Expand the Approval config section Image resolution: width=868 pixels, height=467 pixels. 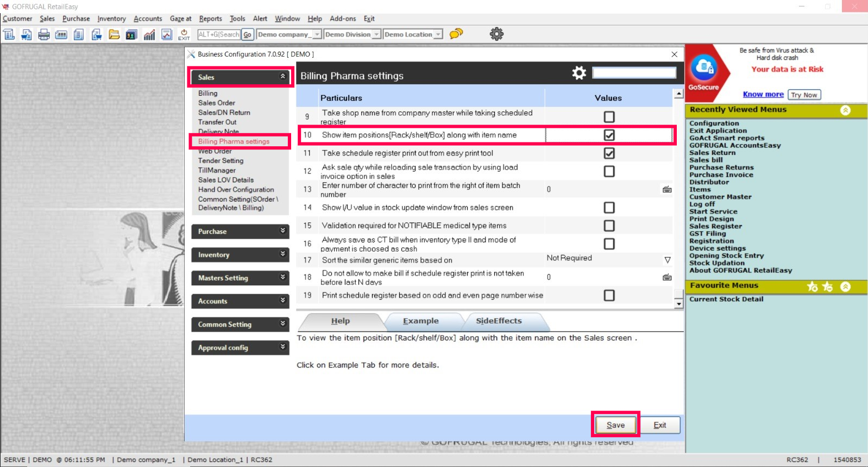[x=240, y=348]
